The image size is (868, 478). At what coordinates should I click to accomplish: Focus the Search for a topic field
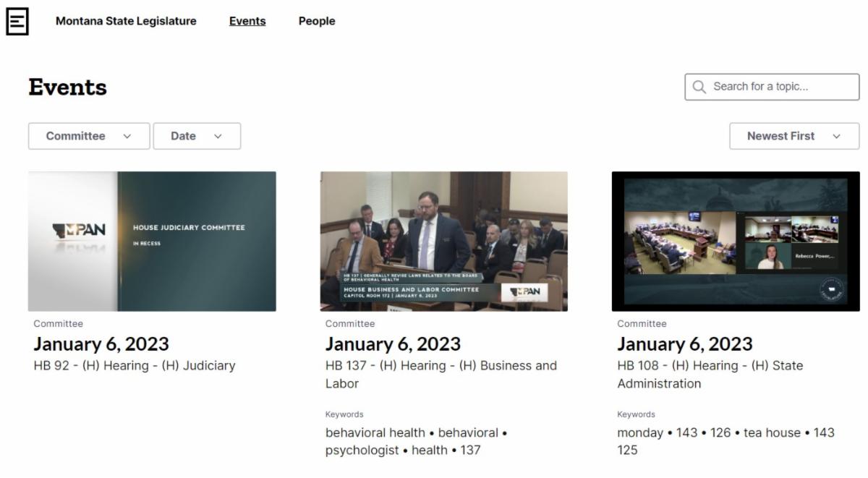[x=772, y=87]
